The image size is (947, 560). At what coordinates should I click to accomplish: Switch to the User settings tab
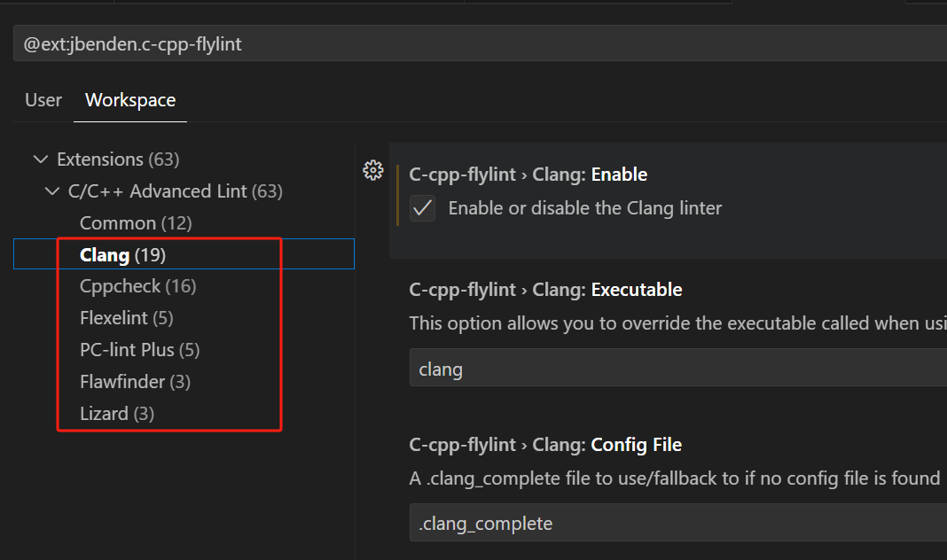pos(43,100)
